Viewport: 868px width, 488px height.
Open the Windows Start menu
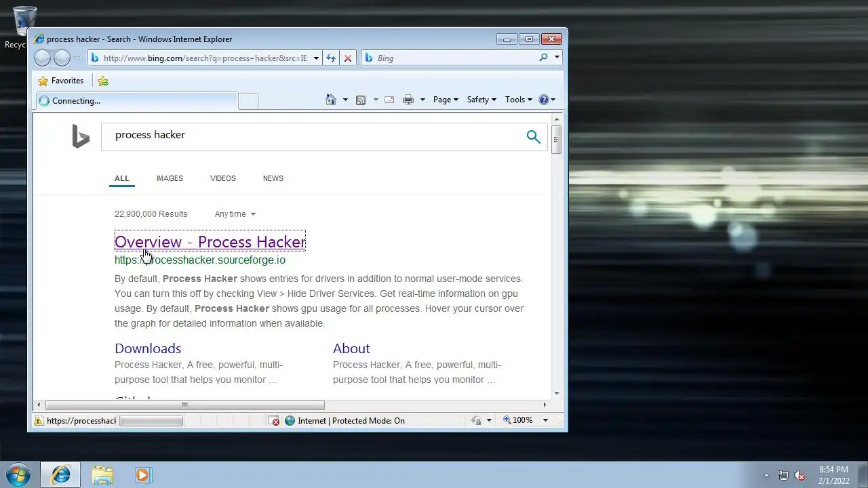pos(18,475)
